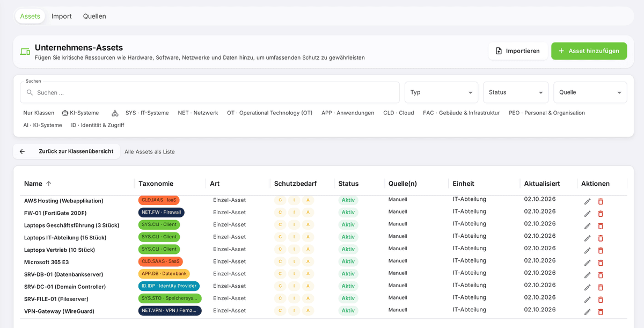Click Aktiv status of Microsoft 365 E3
This screenshot has height=328, width=644.
pos(348,261)
